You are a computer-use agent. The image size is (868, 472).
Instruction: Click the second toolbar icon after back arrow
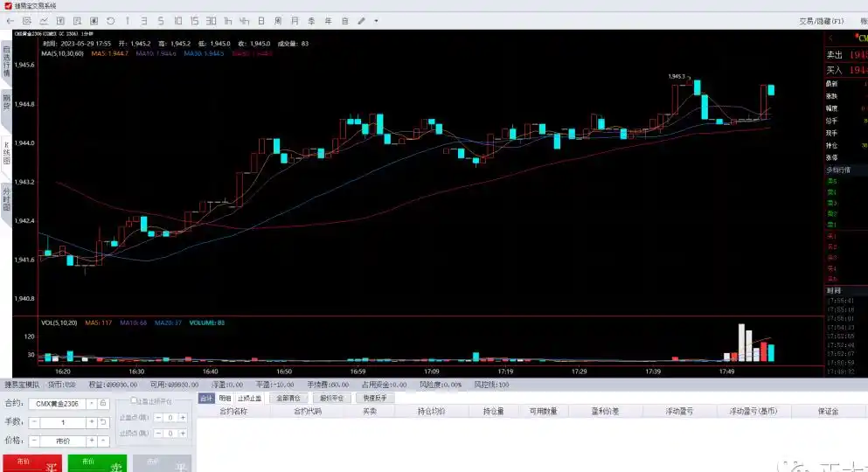(x=26, y=21)
